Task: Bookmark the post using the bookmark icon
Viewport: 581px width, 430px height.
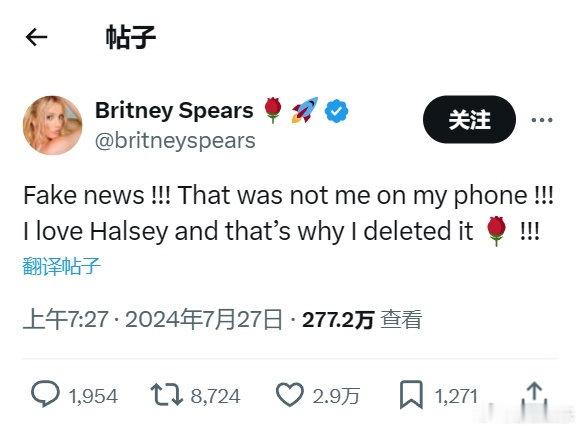Action: point(411,394)
